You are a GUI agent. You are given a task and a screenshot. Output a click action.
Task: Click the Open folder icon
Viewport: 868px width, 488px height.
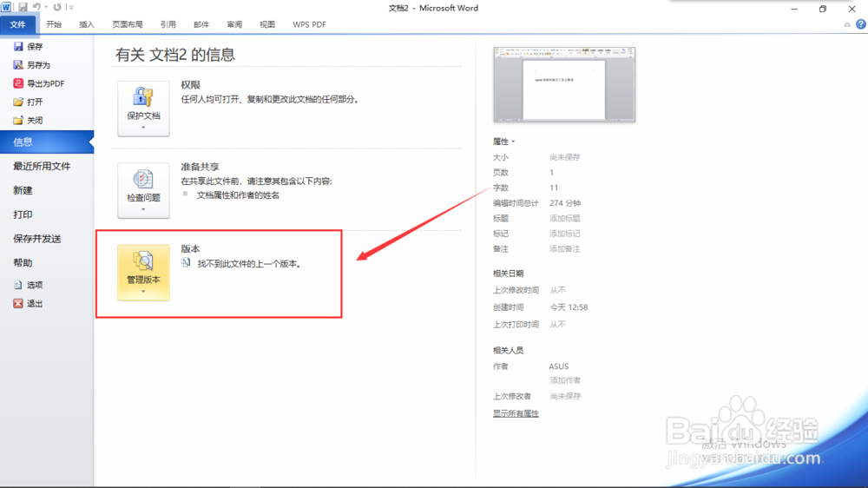coord(18,102)
